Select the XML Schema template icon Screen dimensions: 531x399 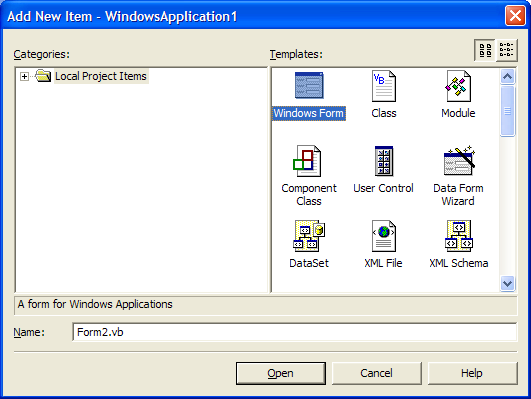(459, 236)
